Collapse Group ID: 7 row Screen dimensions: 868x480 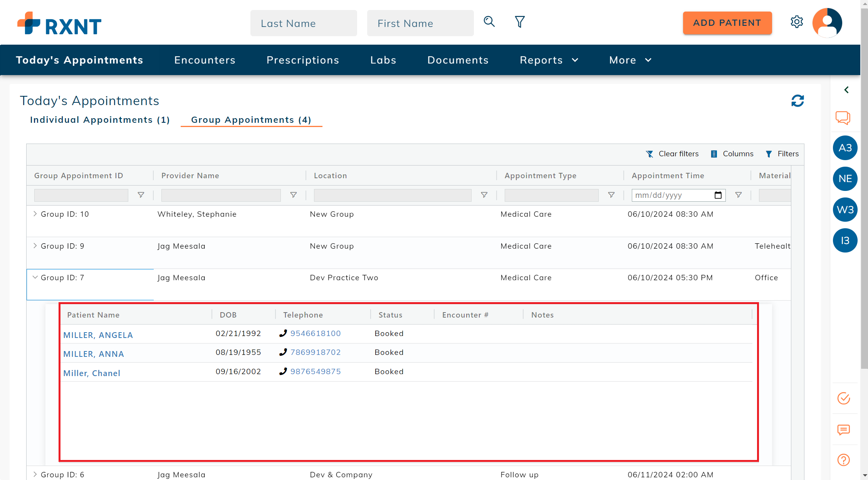click(35, 277)
